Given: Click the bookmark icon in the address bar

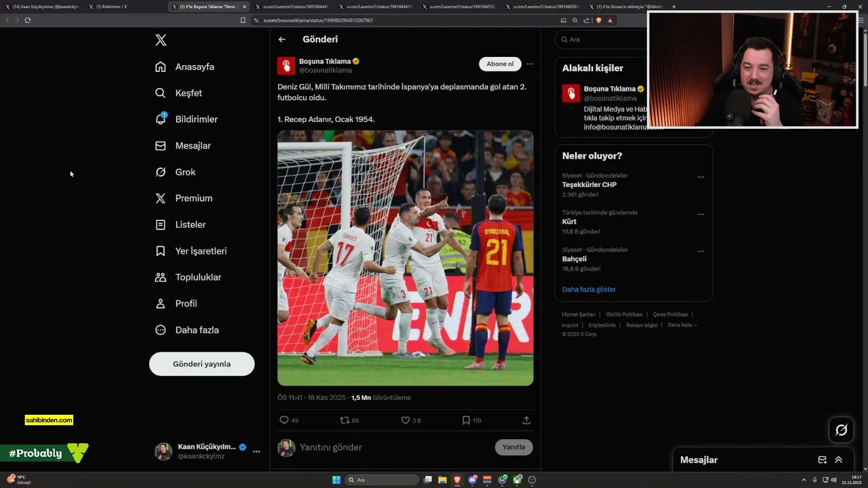Looking at the screenshot, I should click(243, 20).
